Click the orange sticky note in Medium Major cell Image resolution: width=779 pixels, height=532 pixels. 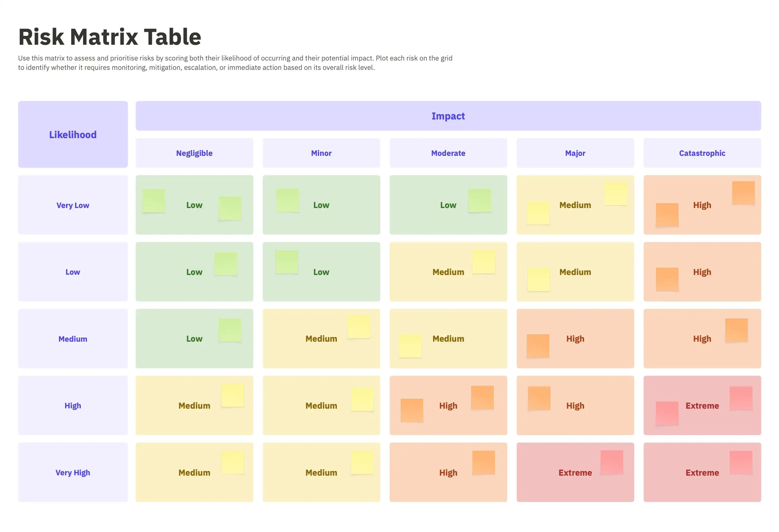(538, 346)
